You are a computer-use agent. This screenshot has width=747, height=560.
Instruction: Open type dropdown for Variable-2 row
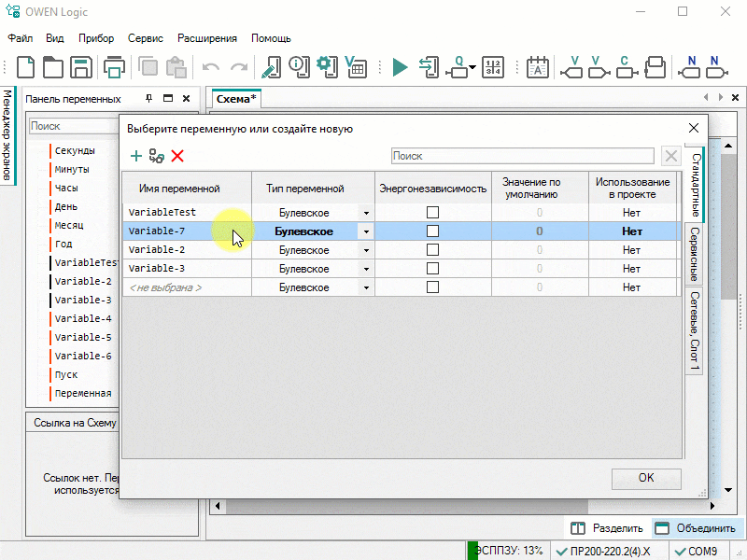tap(366, 250)
